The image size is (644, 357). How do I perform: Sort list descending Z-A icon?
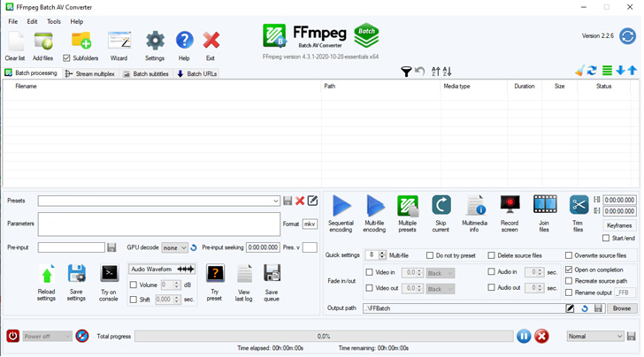[447, 72]
